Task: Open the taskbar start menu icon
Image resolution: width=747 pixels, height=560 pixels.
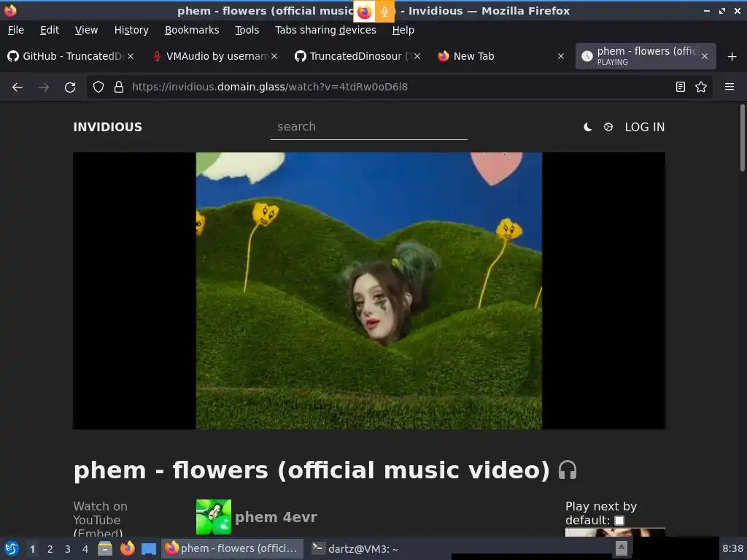Action: [12, 548]
